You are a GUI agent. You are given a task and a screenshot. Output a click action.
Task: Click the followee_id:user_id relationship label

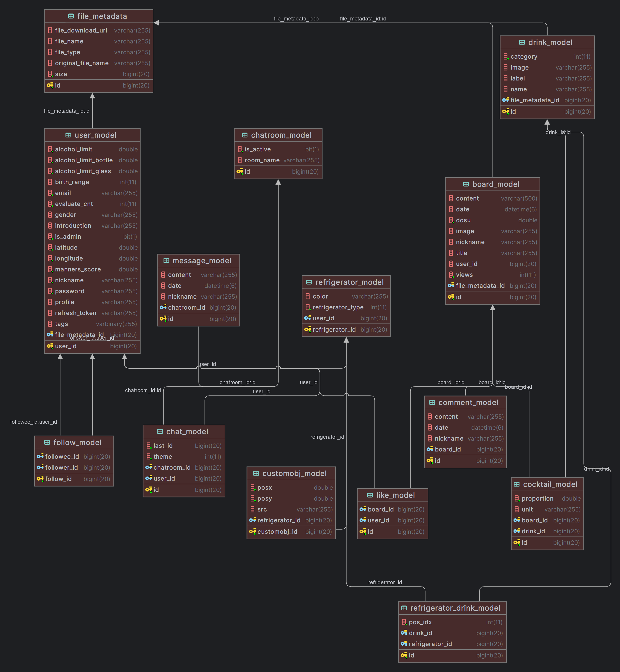coord(33,422)
